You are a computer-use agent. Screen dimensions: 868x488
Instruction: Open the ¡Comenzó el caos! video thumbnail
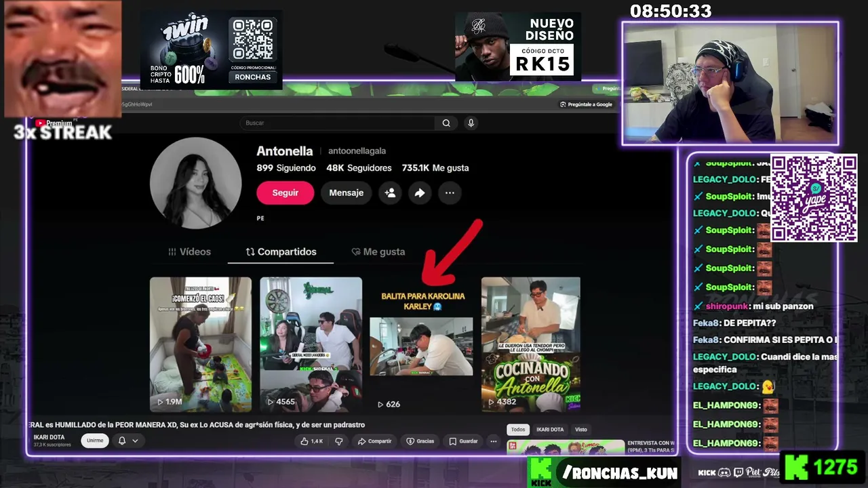tap(201, 344)
